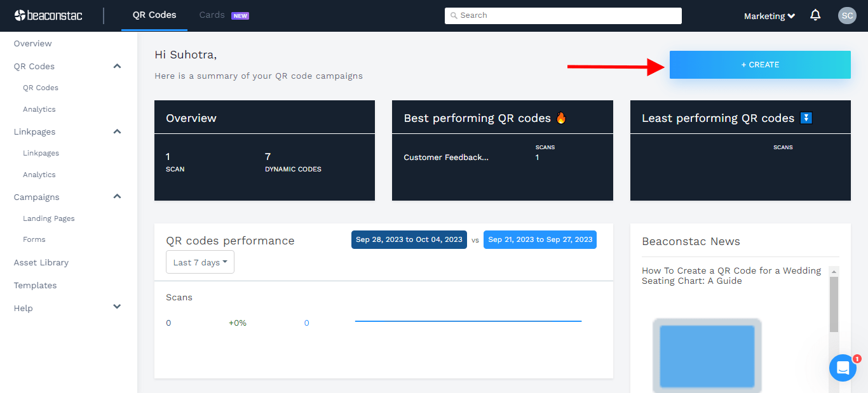Viewport: 868px width, 393px height.
Task: Expand the Help sidebar section
Action: coord(117,307)
